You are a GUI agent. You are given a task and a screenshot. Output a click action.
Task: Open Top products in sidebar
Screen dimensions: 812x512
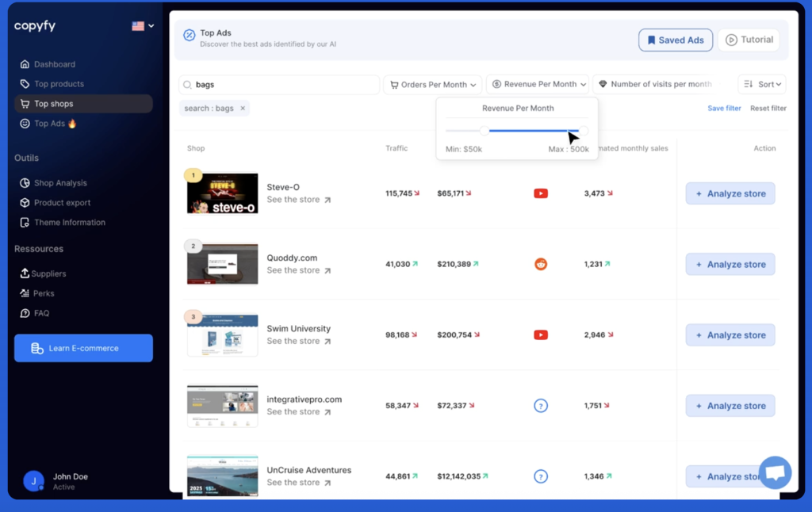[58, 84]
